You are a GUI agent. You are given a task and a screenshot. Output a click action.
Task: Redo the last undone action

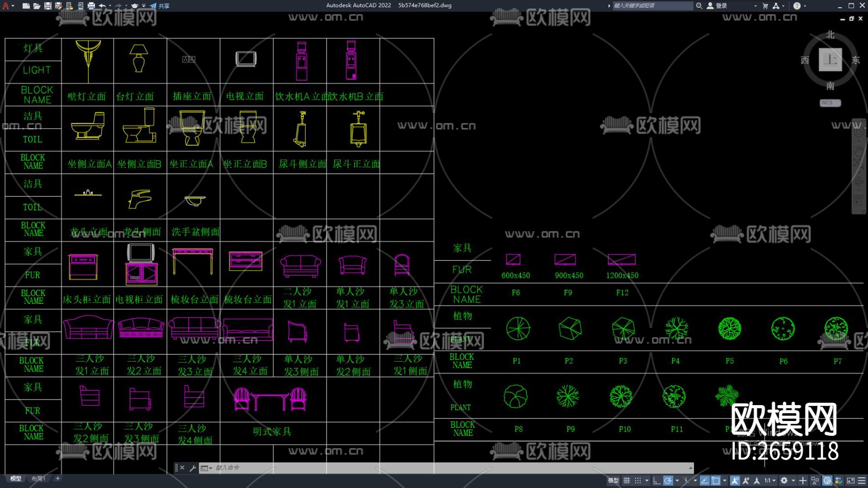click(x=119, y=6)
